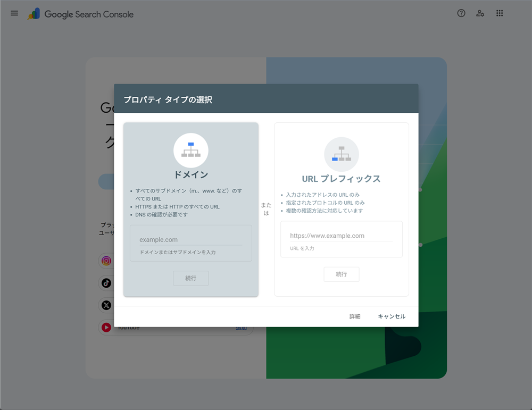Viewport: 532px width, 410px height.
Task: Click the ドメイン network diagram icon
Action: coord(191,150)
